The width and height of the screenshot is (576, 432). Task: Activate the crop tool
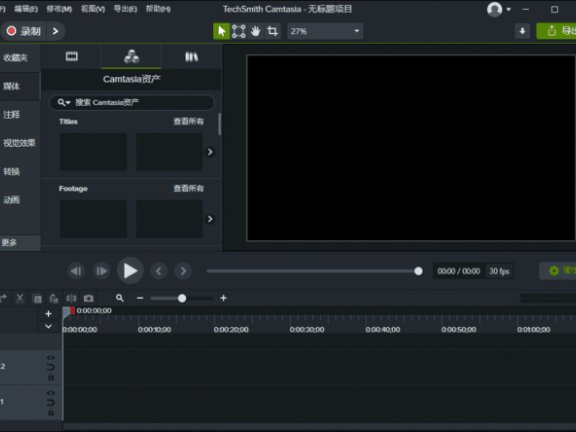tap(272, 31)
